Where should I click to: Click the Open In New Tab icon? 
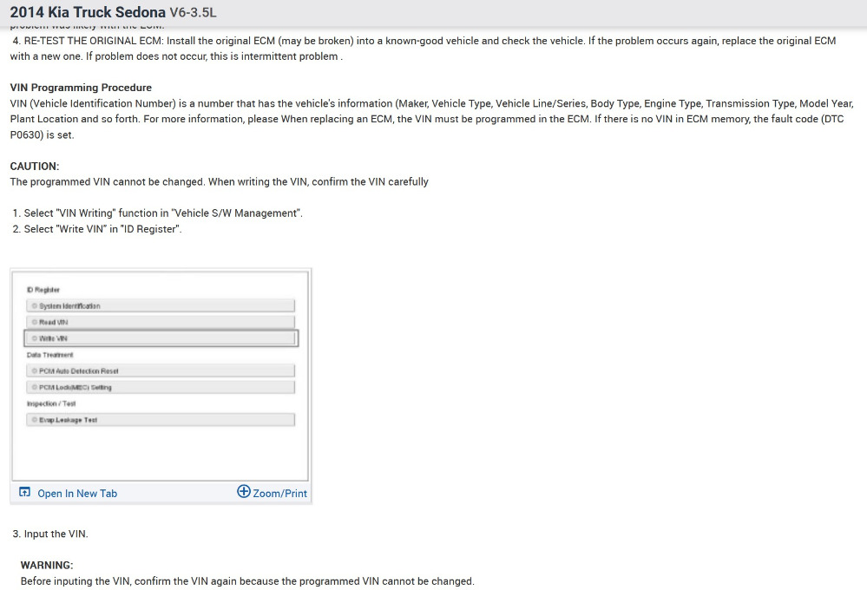click(24, 493)
